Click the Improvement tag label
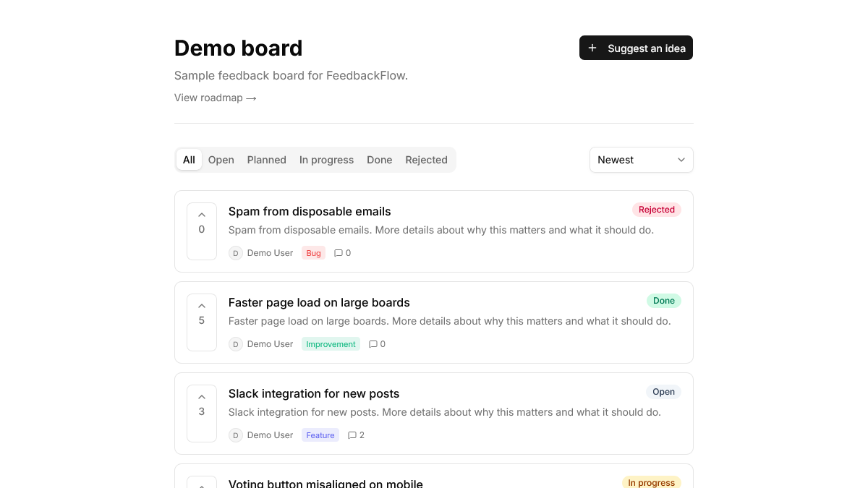This screenshot has height=488, width=868. click(x=331, y=344)
